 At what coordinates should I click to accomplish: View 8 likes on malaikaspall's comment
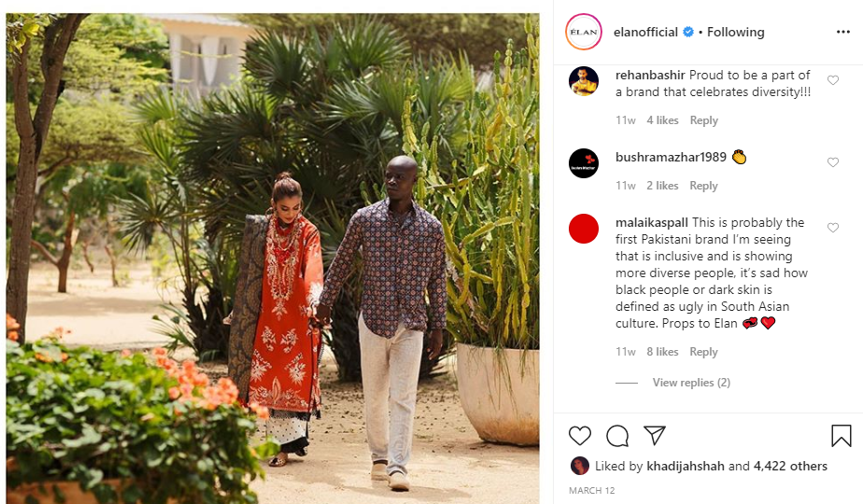tap(662, 352)
